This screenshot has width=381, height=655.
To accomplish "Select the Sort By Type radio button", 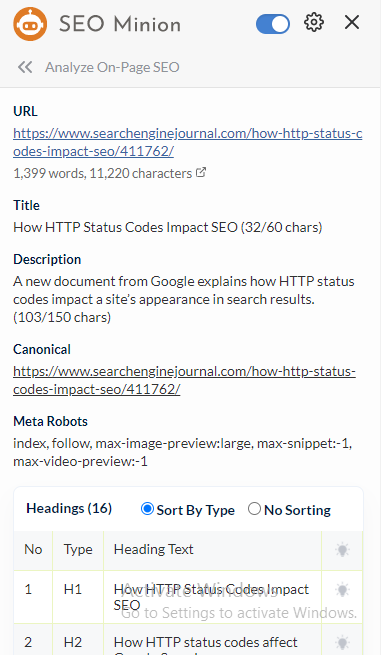I will tap(147, 509).
